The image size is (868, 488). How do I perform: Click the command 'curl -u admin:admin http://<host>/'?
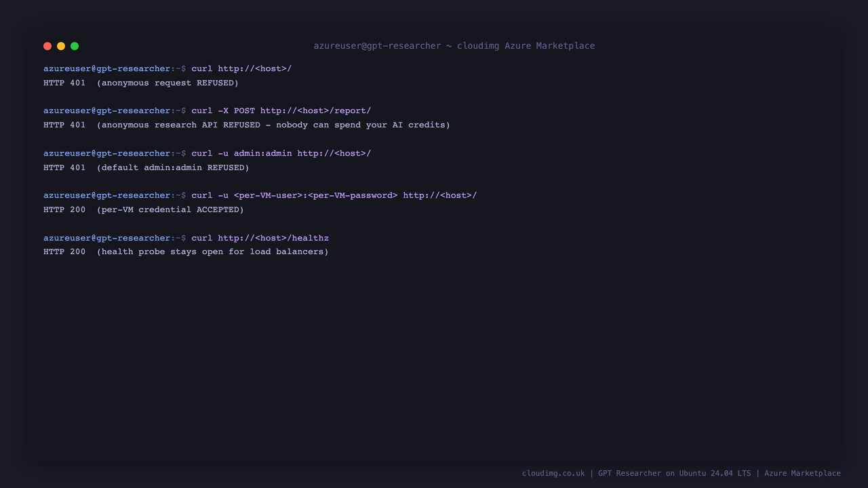(281, 153)
